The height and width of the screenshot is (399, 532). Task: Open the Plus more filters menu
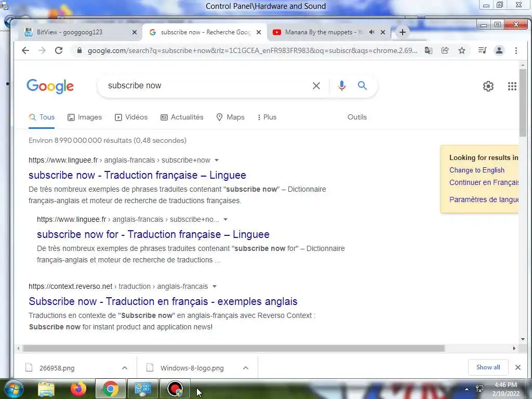click(x=267, y=117)
